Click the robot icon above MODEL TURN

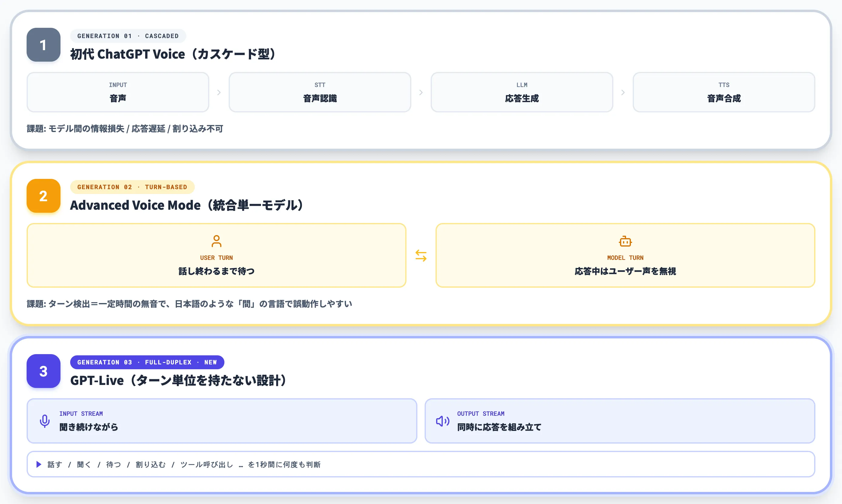625,241
